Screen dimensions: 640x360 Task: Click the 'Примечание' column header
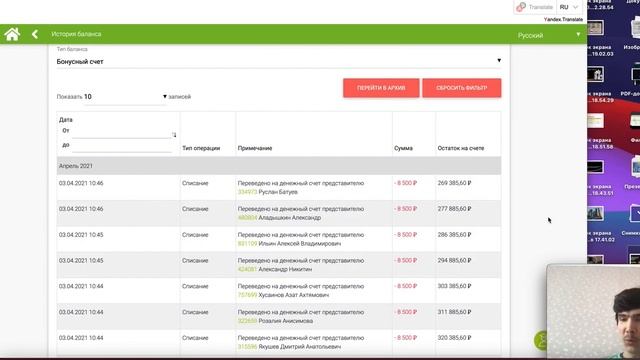click(255, 148)
